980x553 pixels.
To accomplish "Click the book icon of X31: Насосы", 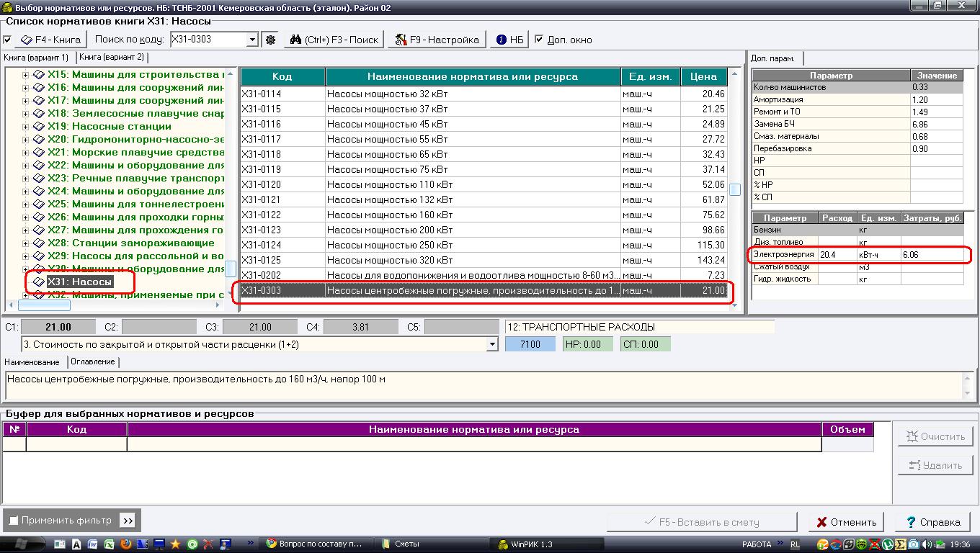I will [39, 282].
